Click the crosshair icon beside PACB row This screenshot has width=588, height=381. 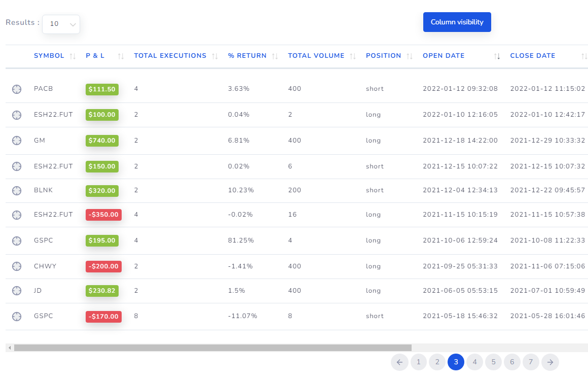click(17, 89)
